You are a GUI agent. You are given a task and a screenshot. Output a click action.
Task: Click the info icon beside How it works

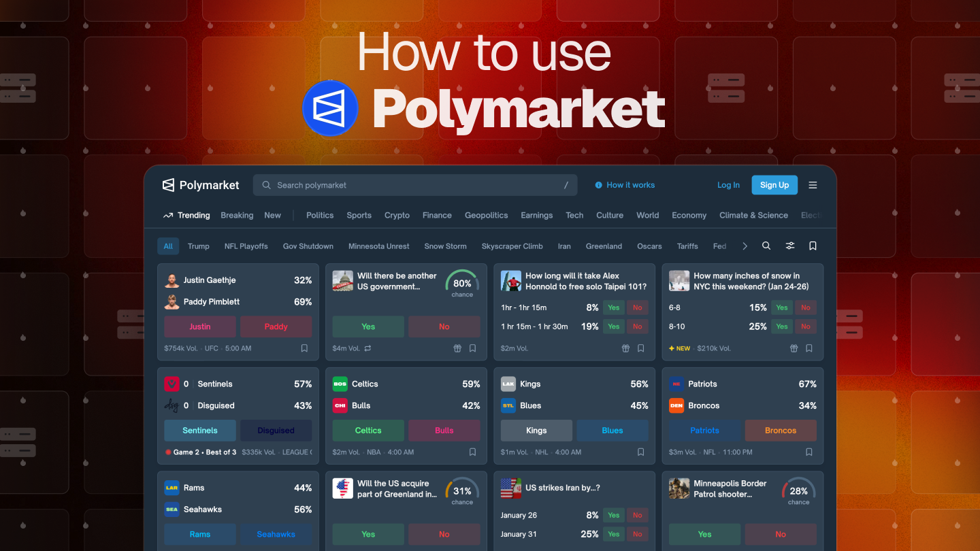[x=597, y=184]
